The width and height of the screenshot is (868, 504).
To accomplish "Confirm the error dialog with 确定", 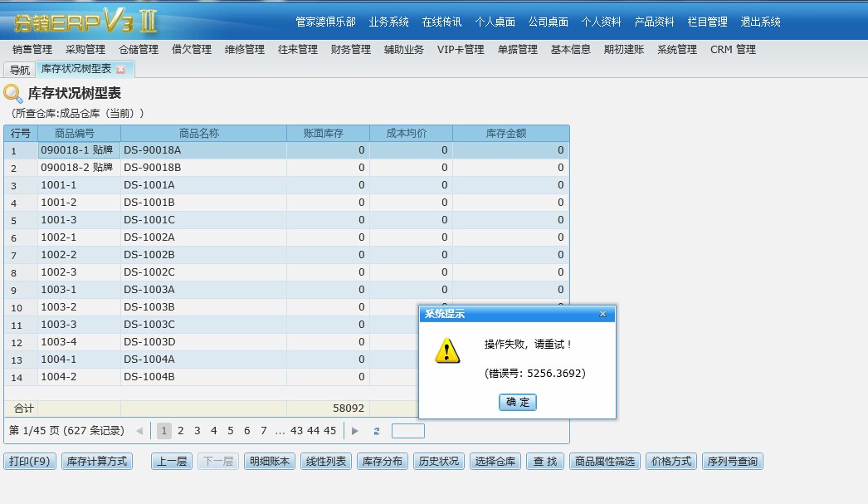I will click(x=518, y=402).
